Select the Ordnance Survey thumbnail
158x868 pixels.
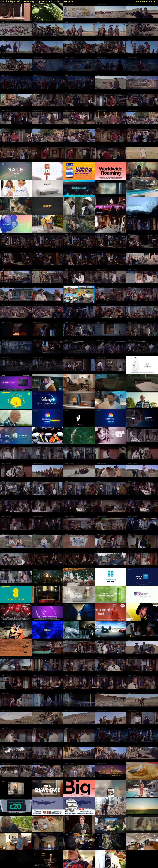click(142, 594)
